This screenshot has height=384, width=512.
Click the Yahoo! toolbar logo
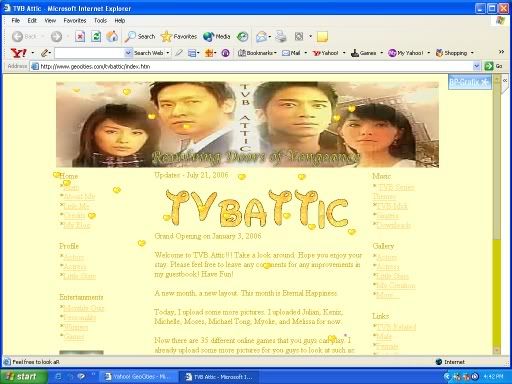coord(18,53)
